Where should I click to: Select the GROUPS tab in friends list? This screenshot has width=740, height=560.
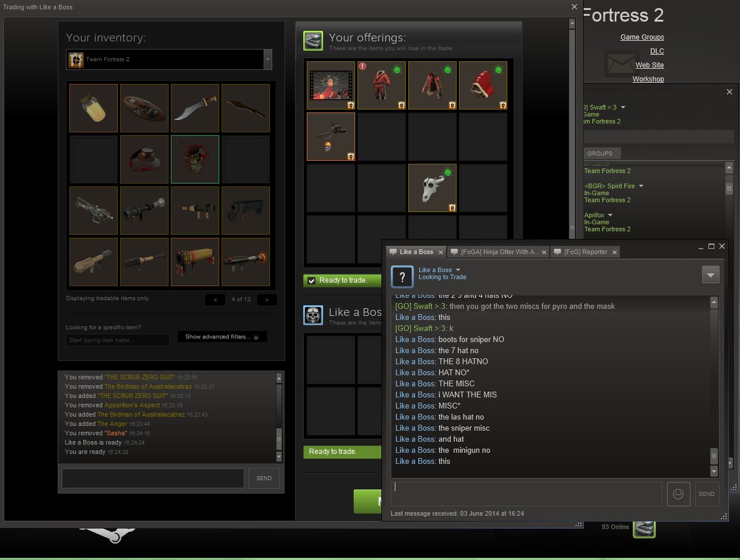tap(599, 153)
